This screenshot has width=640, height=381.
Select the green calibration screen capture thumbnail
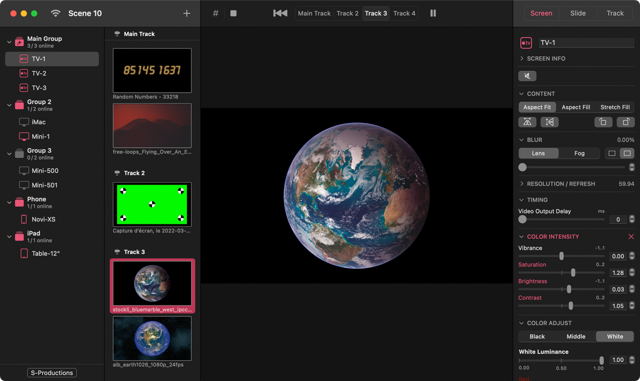[x=152, y=204]
